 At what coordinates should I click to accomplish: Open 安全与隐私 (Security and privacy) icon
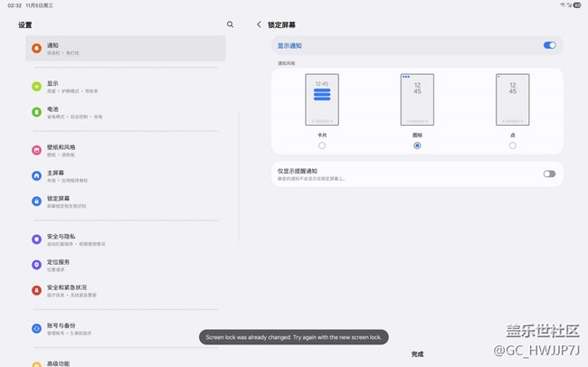click(x=36, y=240)
